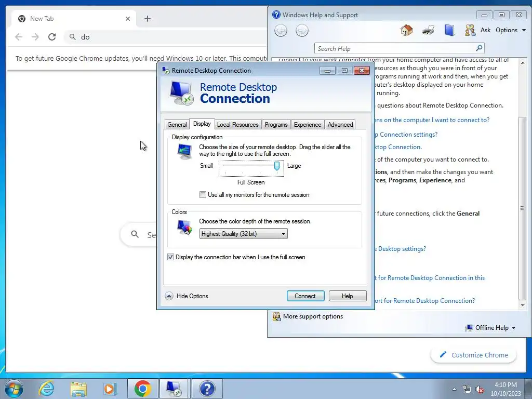Image resolution: width=532 pixels, height=399 pixels.
Task: Click the Ask people icon in Help
Action: pyautogui.click(x=470, y=30)
